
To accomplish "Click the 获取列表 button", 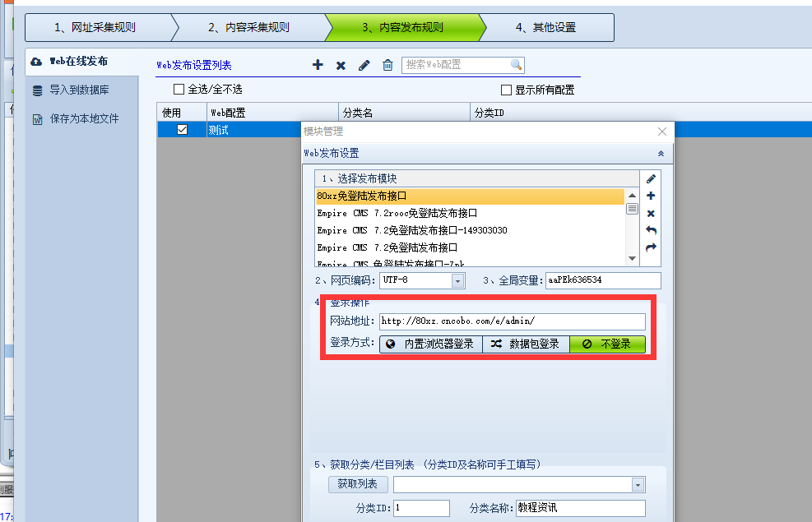I will [357, 484].
